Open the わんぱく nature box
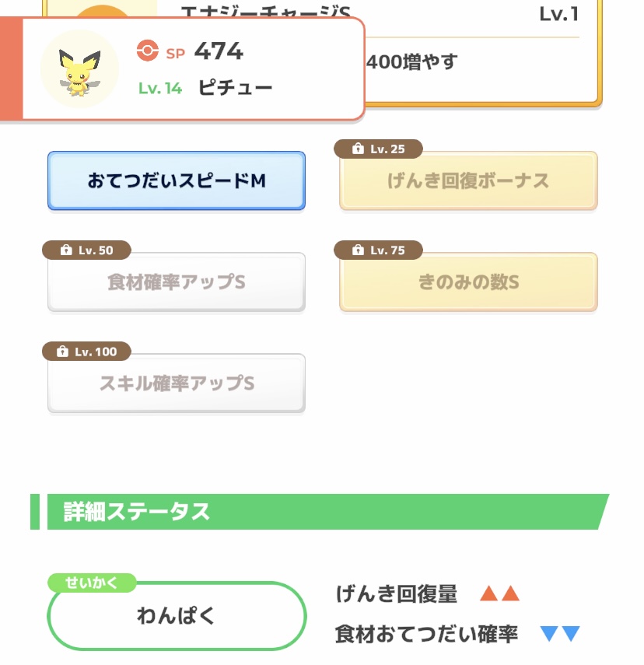Image resolution: width=644 pixels, height=665 pixels. [177, 616]
